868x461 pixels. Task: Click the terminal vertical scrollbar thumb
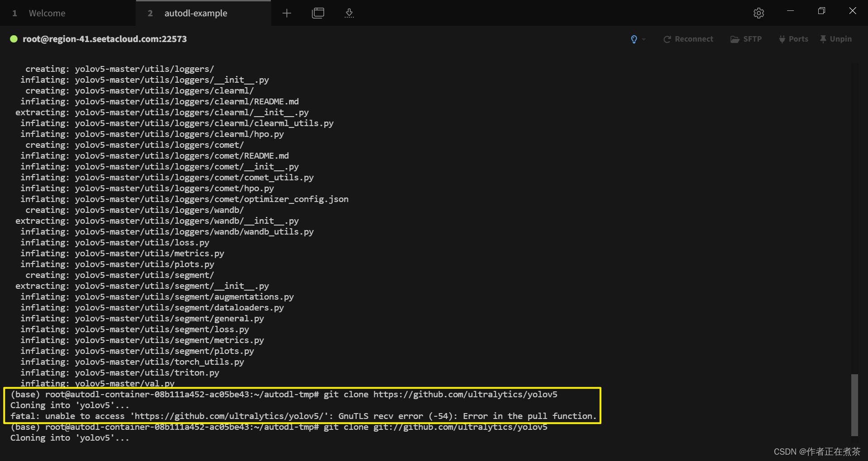point(854,405)
